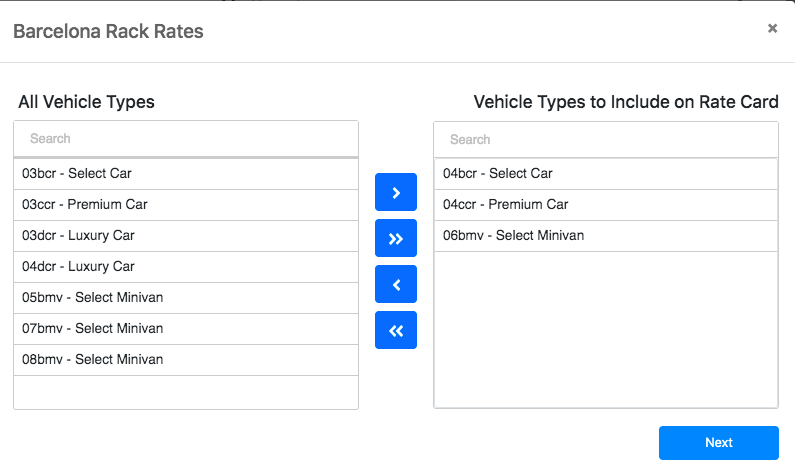Image resolution: width=795 pixels, height=472 pixels.
Task: Focus the All Vehicle Types search field
Action: point(186,138)
